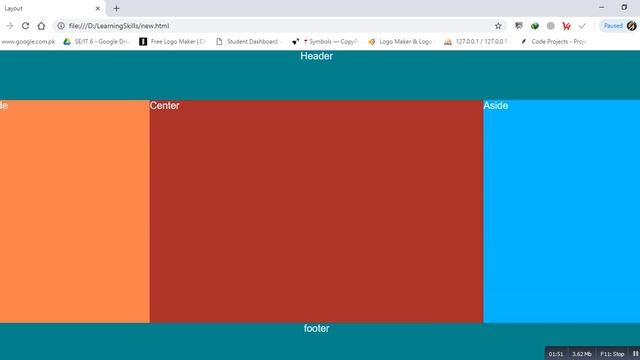
Task: Click the Paused profile button
Action: coord(619,26)
